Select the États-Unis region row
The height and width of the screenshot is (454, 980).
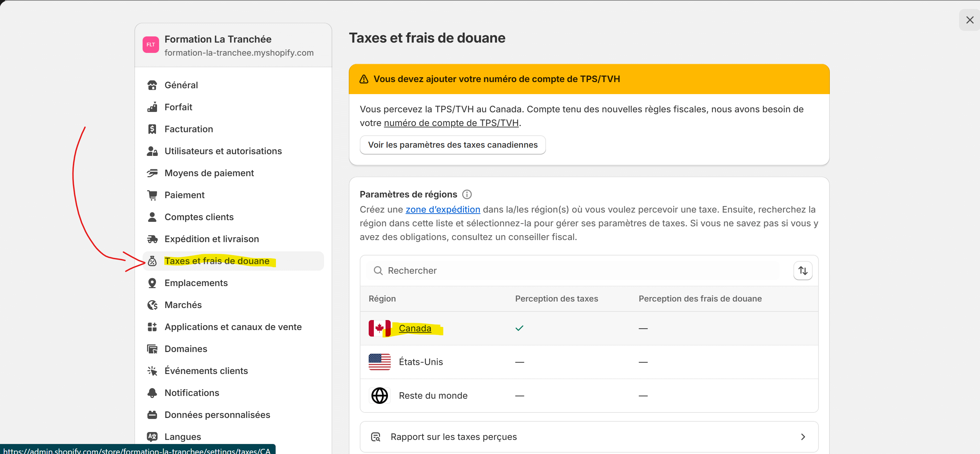(x=420, y=362)
